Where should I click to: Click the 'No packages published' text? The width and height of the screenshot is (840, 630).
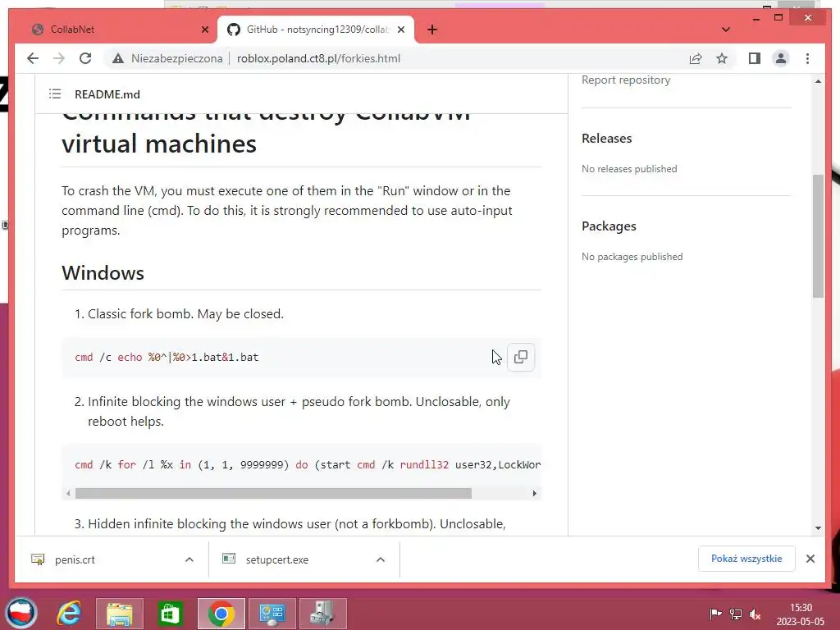click(x=632, y=257)
